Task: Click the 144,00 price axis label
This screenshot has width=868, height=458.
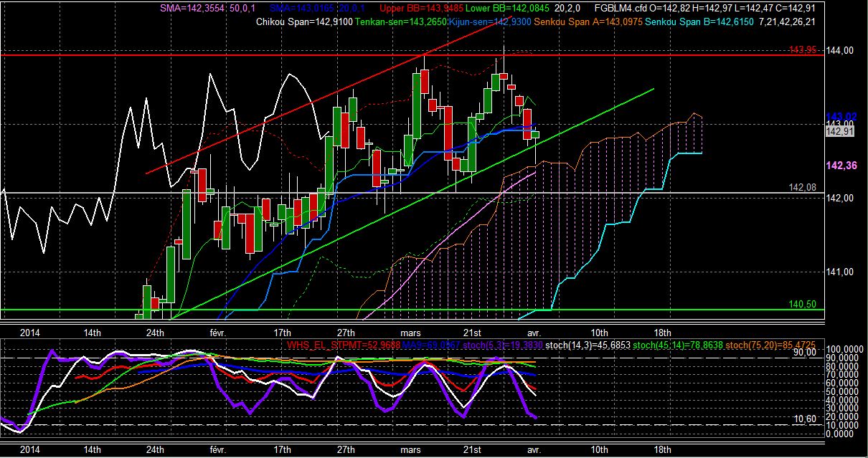Action: pos(839,50)
